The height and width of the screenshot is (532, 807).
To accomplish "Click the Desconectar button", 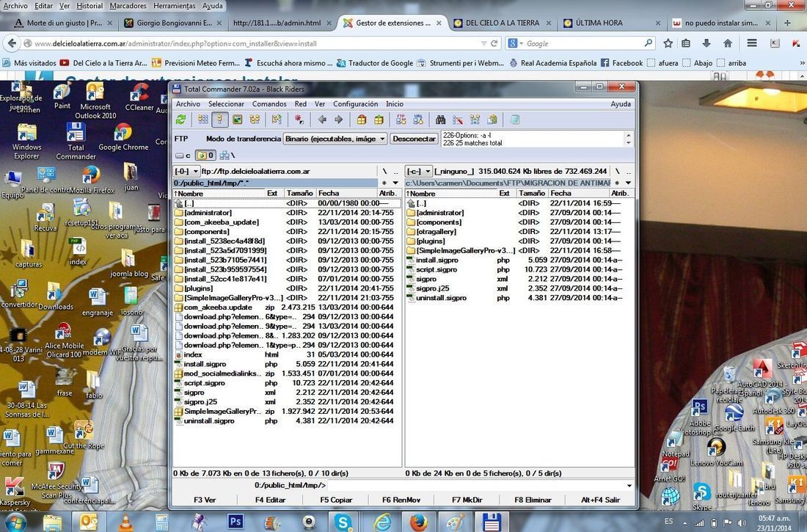I will (414, 139).
